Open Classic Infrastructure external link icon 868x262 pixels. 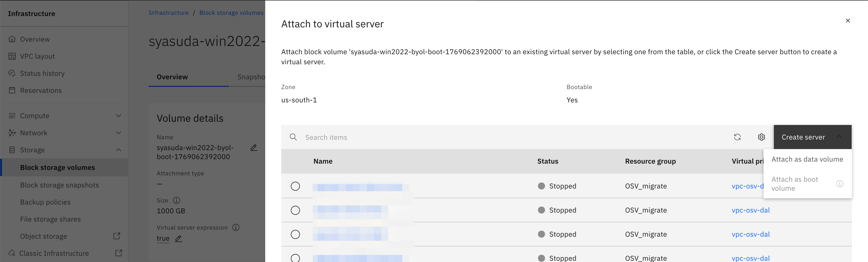(x=119, y=253)
